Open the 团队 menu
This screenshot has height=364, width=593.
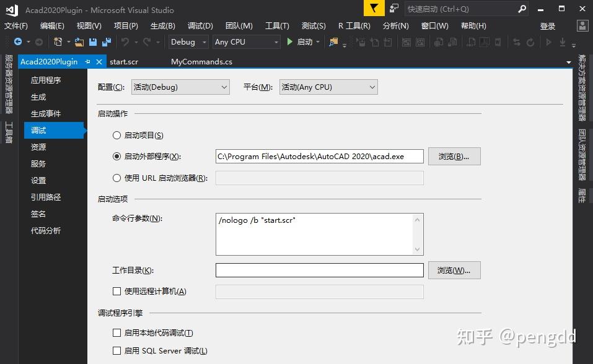[239, 25]
